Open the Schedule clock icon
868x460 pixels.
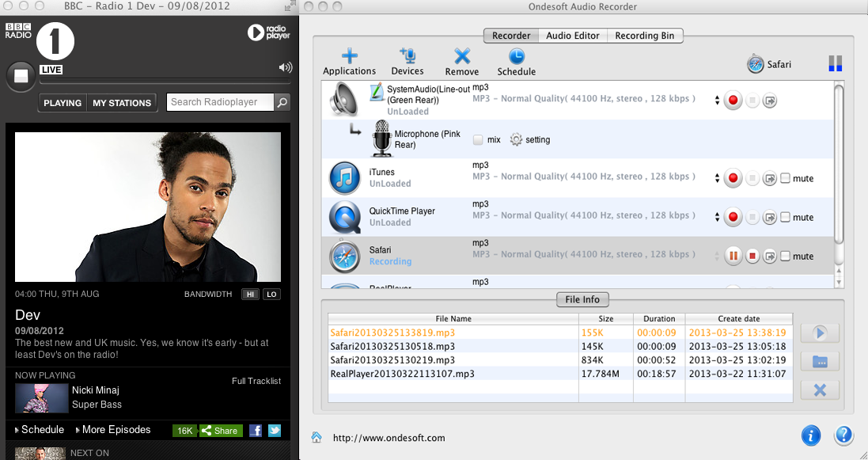516,56
